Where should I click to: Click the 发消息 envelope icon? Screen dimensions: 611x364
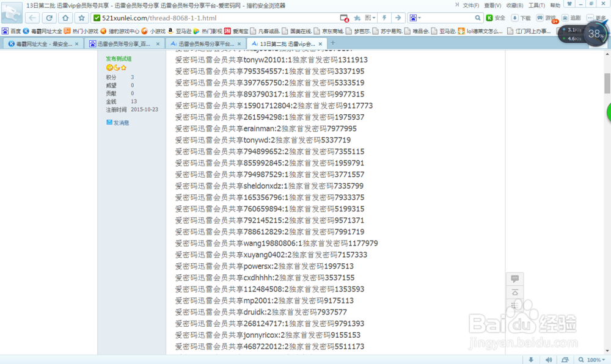pyautogui.click(x=109, y=122)
